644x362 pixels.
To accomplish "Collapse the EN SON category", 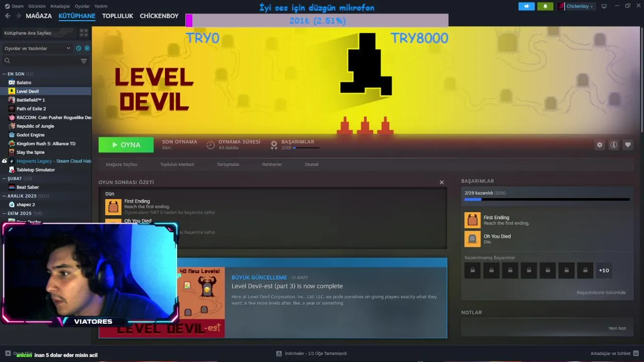I will coord(5,74).
